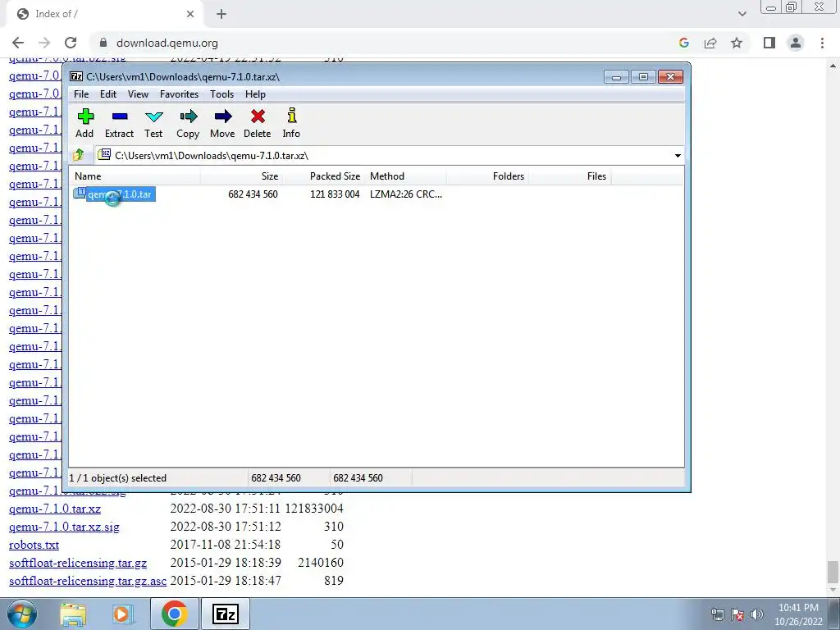View site info via the padlock icon
This screenshot has height=630, width=840.
(103, 43)
